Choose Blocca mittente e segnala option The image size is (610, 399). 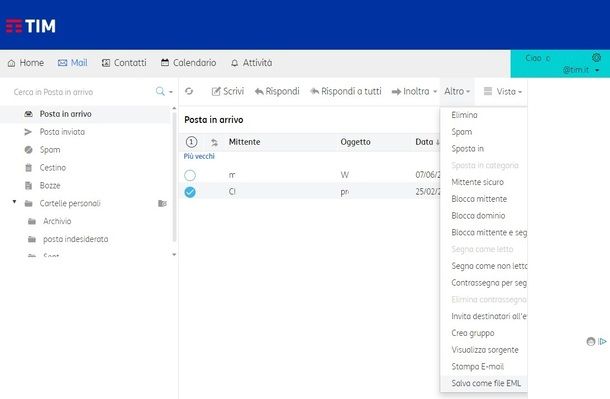[489, 233]
